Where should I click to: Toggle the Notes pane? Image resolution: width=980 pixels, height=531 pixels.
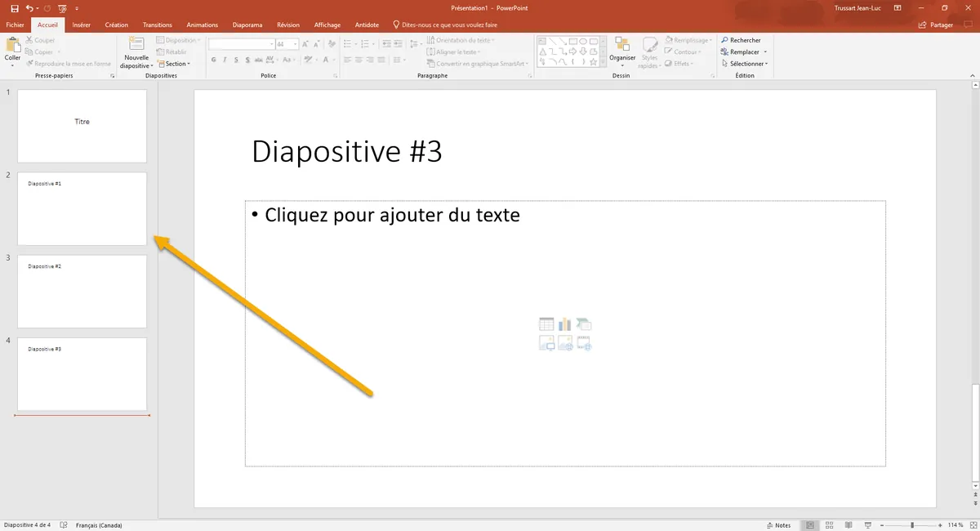tap(778, 525)
